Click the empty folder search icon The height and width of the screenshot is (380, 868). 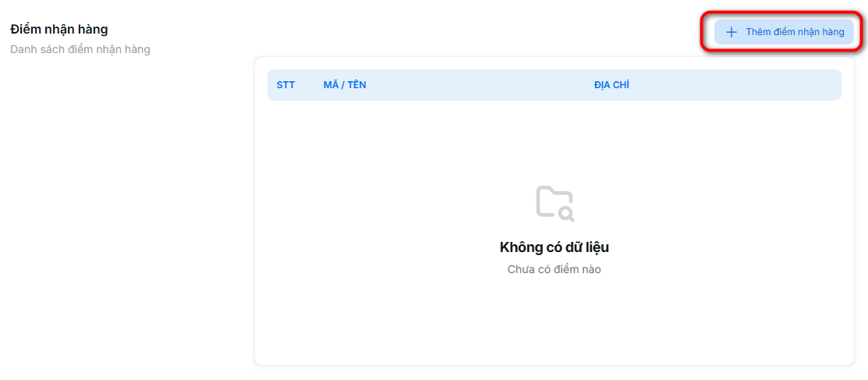coord(554,202)
